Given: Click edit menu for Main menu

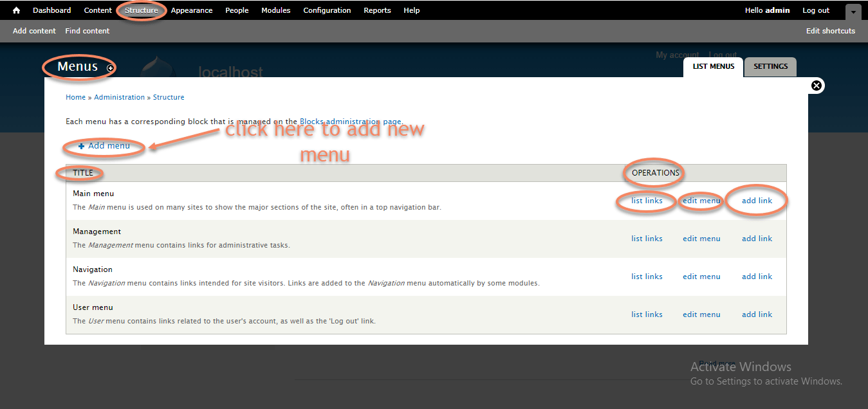Looking at the screenshot, I should point(701,201).
